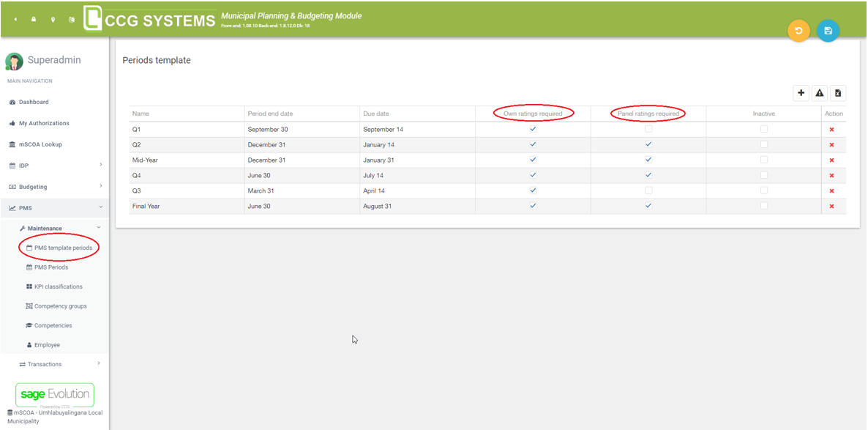
Task: Export table with Excel file icon
Action: click(x=838, y=93)
